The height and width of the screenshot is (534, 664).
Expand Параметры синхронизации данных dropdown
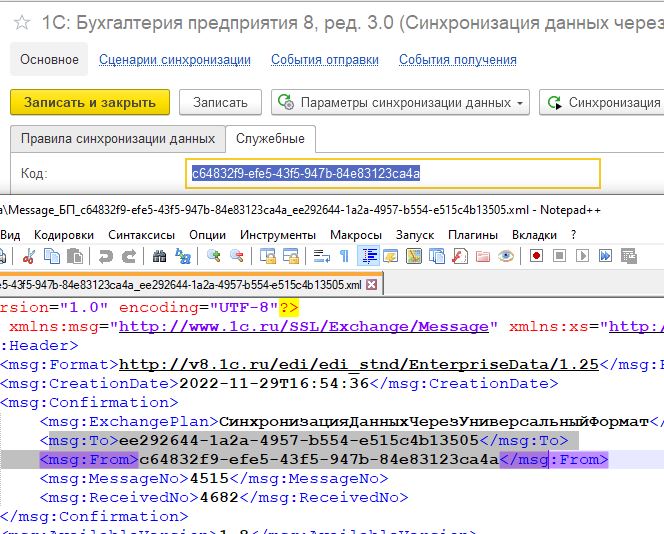point(400,102)
